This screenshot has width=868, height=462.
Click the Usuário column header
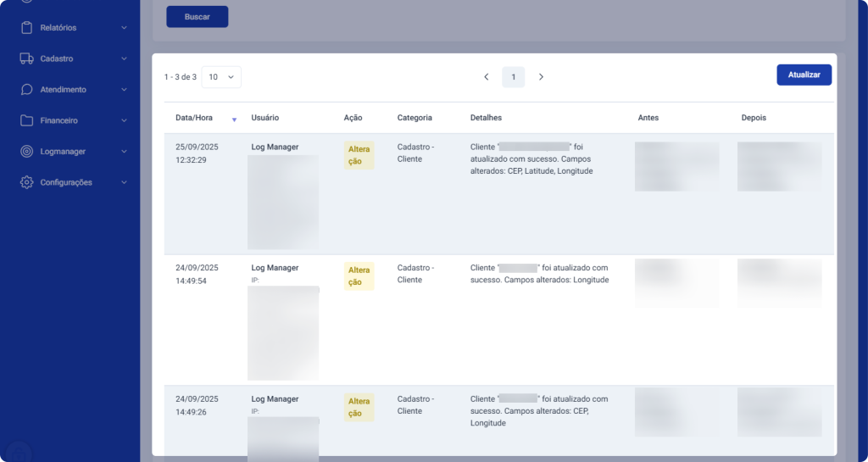pos(264,118)
